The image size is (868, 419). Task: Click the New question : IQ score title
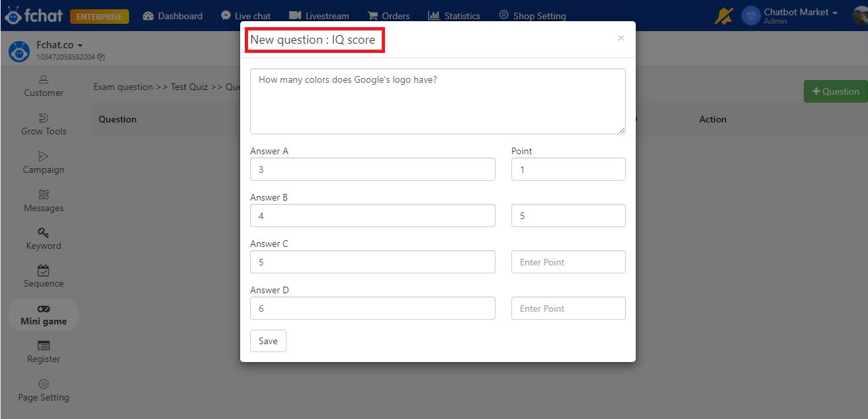[x=313, y=40]
